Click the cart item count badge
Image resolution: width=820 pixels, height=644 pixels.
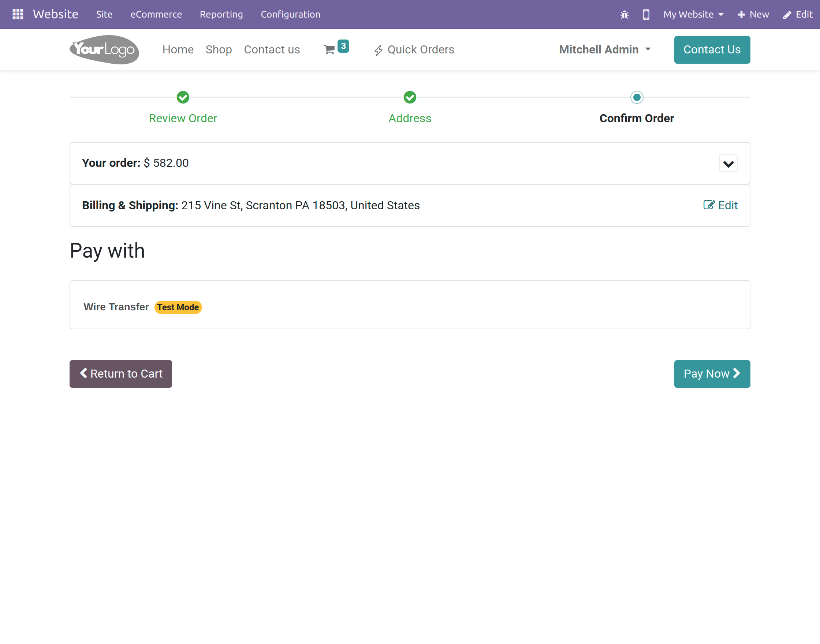click(343, 46)
